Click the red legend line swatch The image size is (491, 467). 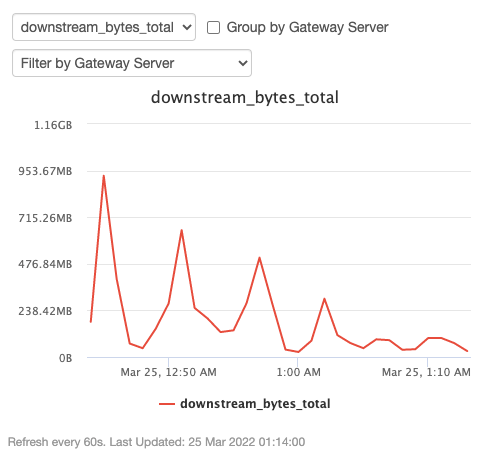pos(167,404)
